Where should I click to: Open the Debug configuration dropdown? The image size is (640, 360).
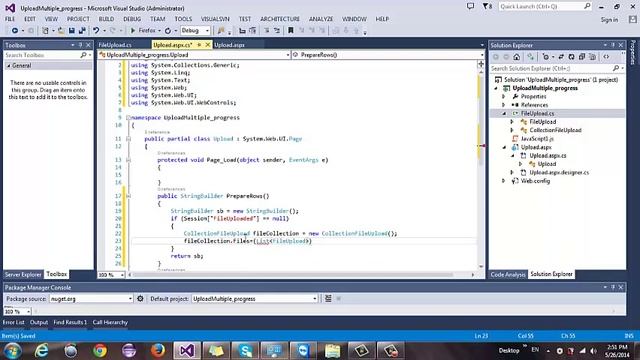coord(195,31)
